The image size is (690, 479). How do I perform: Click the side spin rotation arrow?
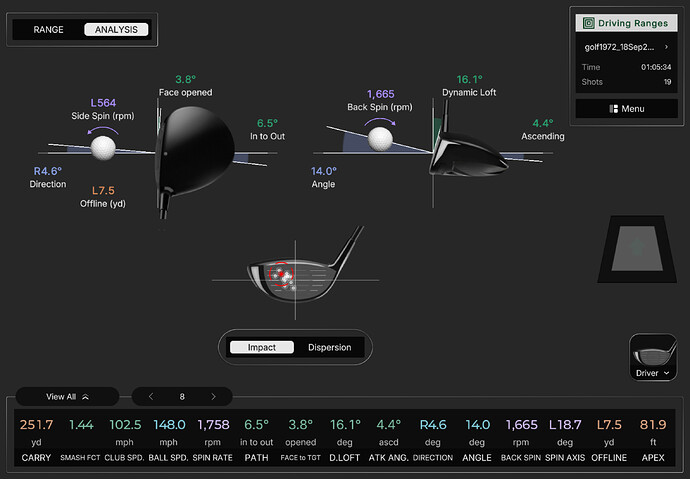pyautogui.click(x=103, y=130)
